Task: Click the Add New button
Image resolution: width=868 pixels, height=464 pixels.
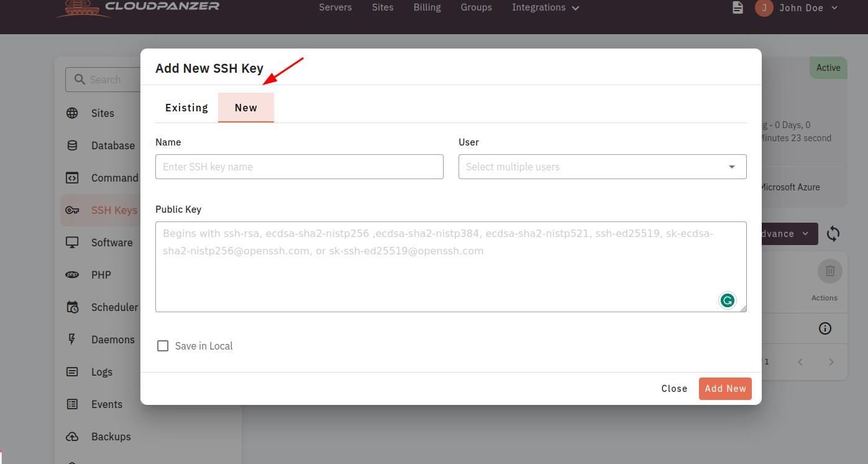Action: tap(725, 389)
